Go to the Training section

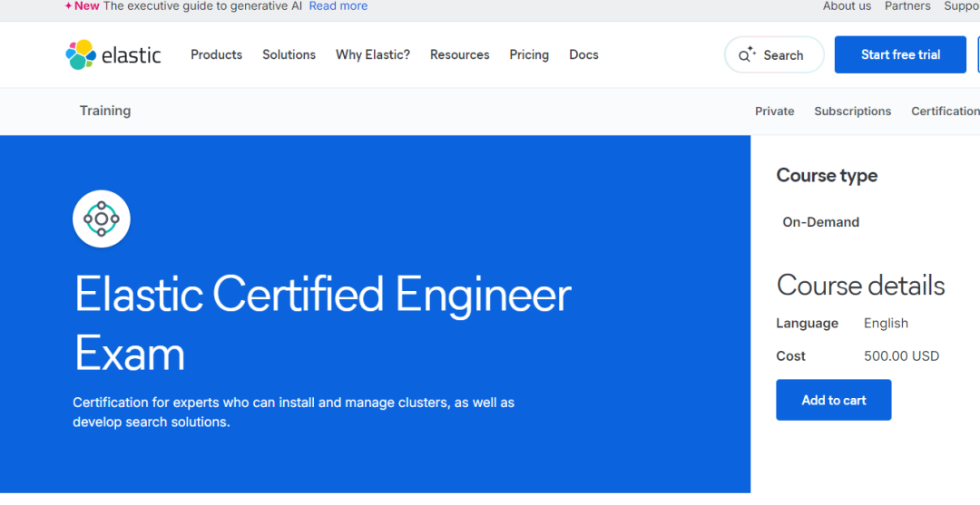pos(105,112)
